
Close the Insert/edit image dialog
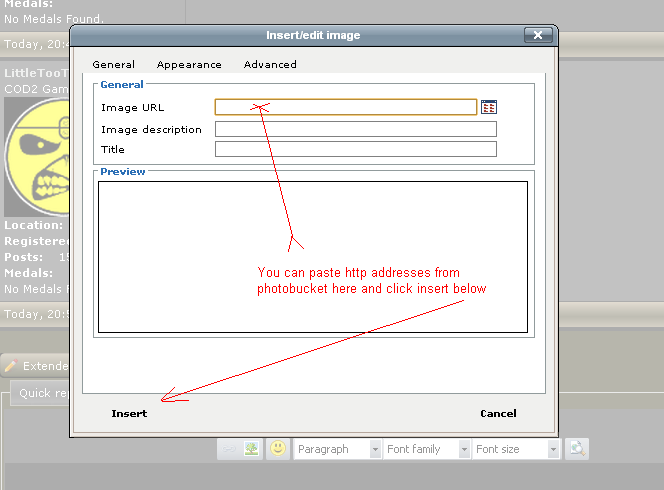tap(538, 35)
